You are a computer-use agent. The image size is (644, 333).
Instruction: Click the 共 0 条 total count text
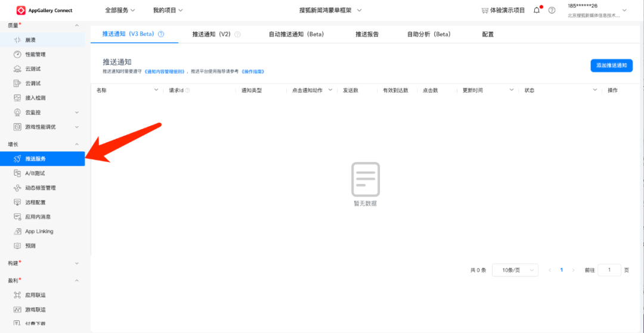coord(478,270)
